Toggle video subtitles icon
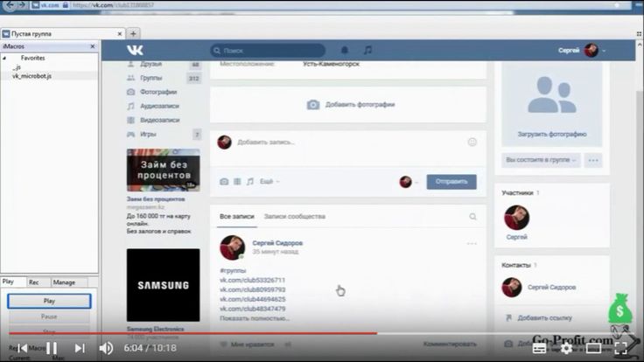The width and height of the screenshot is (644, 362). click(x=539, y=349)
